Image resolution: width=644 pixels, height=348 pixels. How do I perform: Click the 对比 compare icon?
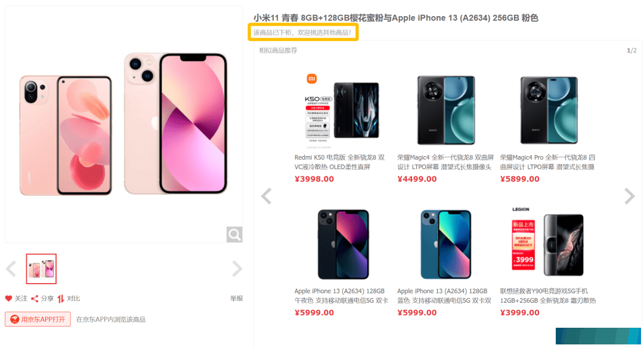click(61, 299)
